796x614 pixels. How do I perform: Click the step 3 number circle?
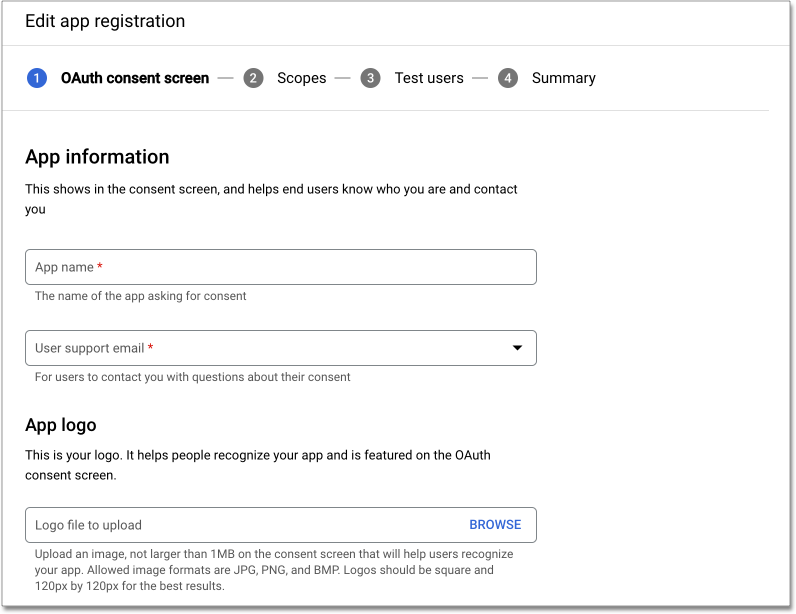(371, 78)
